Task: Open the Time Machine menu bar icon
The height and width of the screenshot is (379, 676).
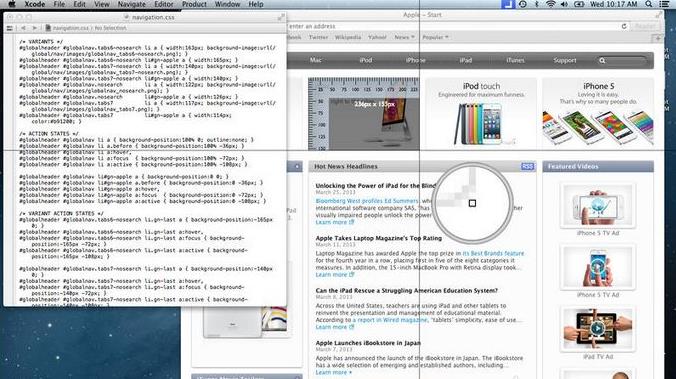Action: (x=523, y=4)
